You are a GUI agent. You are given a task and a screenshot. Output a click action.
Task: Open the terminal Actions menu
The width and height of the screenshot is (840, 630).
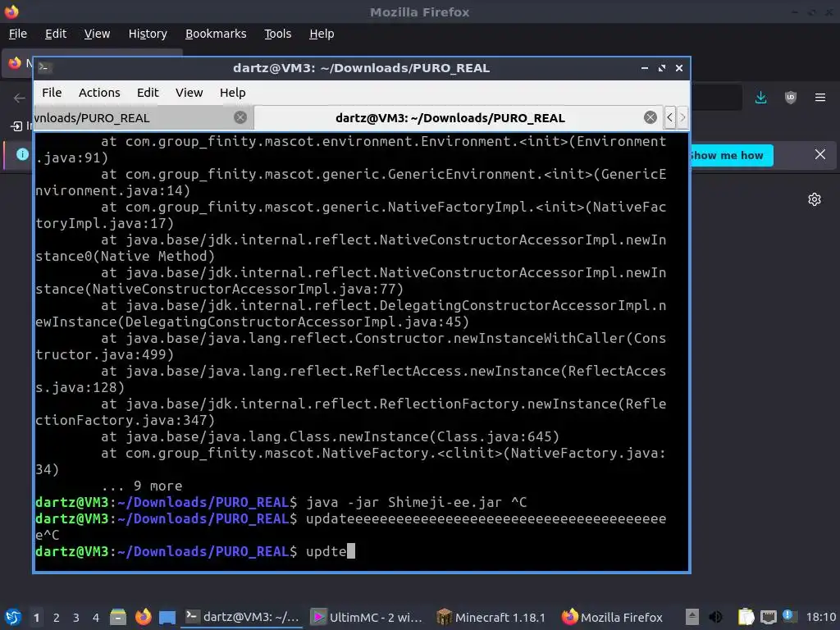[99, 93]
